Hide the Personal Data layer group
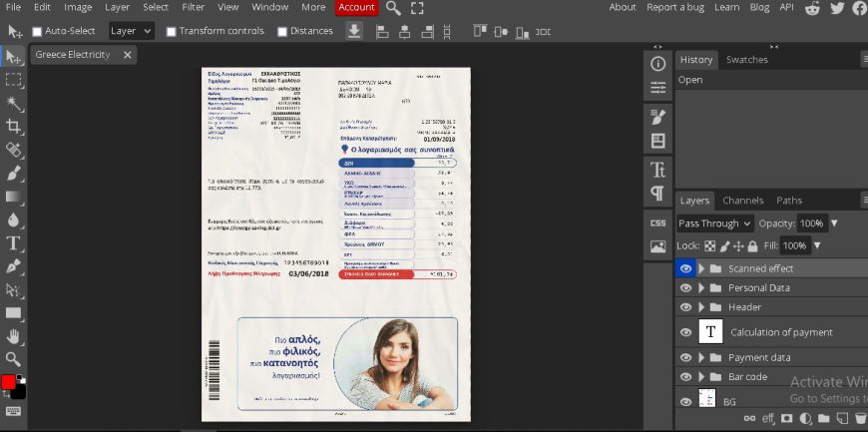 pyautogui.click(x=685, y=288)
